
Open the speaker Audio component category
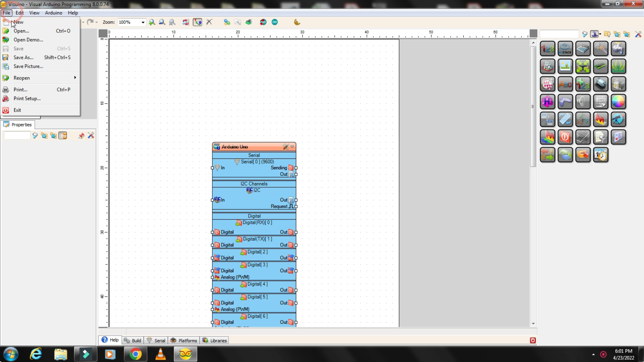tap(583, 102)
